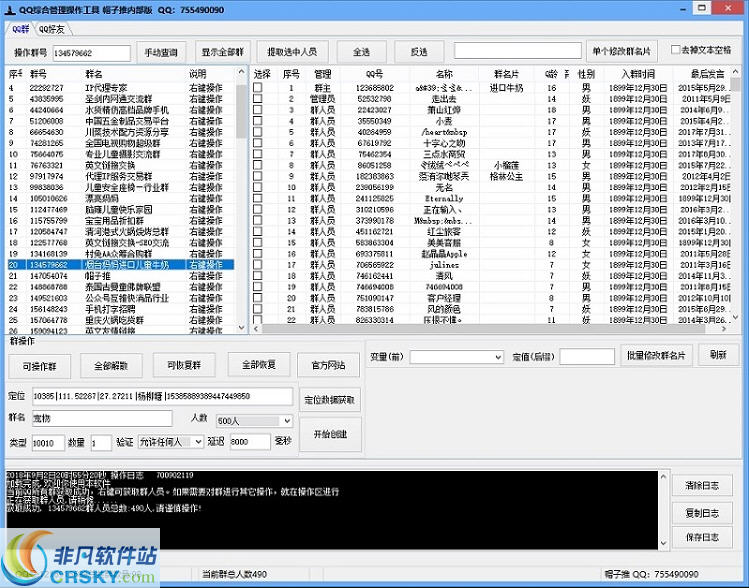Switch to the QQ好友 tab
Viewport: 749px width, 588px height.
click(x=52, y=29)
